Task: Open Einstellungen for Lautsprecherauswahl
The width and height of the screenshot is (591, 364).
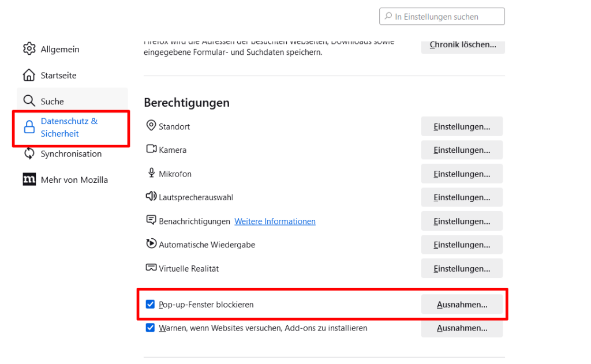Action: (x=461, y=197)
